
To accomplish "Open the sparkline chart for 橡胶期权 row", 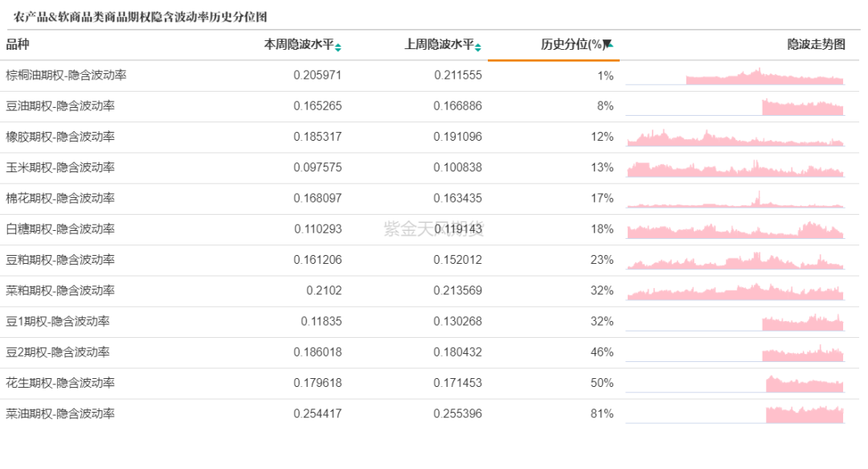I will [739, 140].
